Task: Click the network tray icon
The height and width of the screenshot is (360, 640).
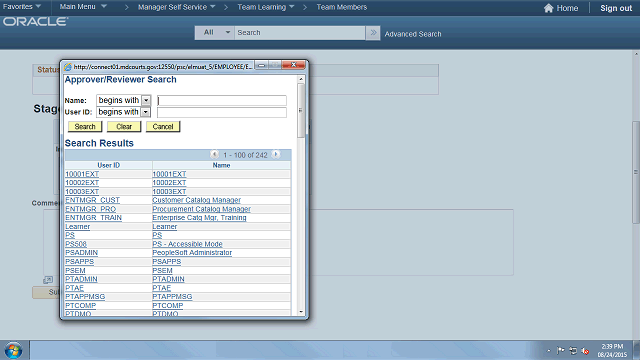Action: pyautogui.click(x=573, y=351)
